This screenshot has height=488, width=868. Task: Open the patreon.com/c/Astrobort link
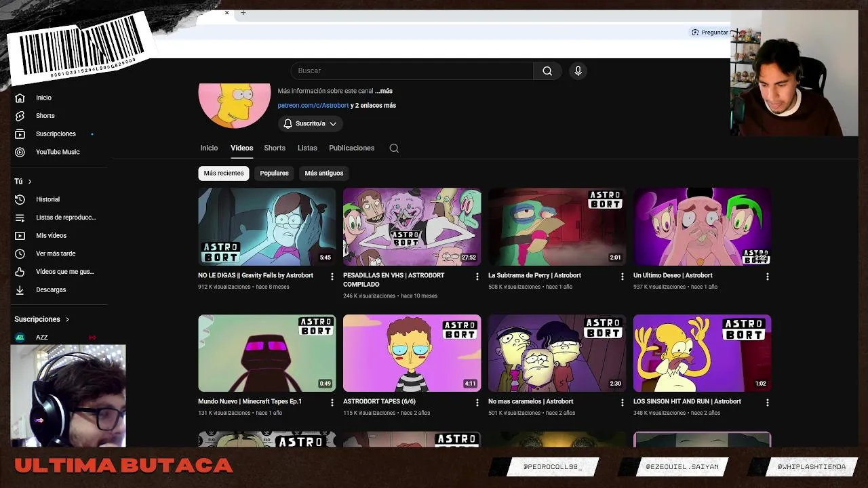[313, 106]
